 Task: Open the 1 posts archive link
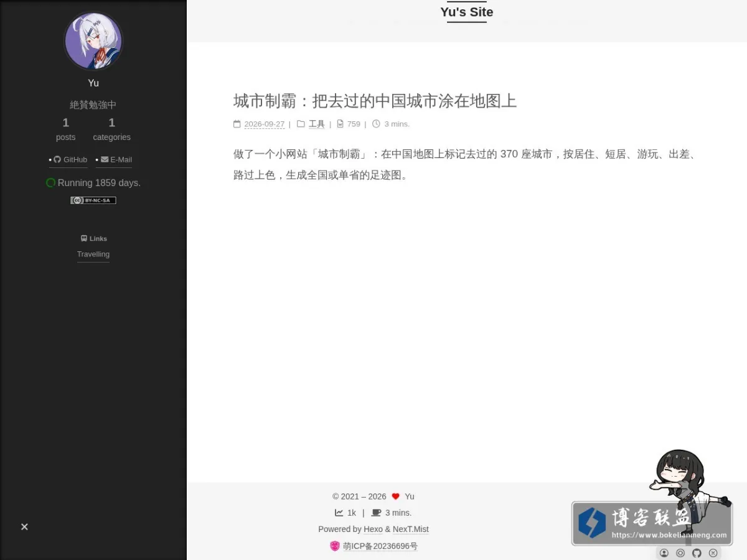(x=65, y=129)
